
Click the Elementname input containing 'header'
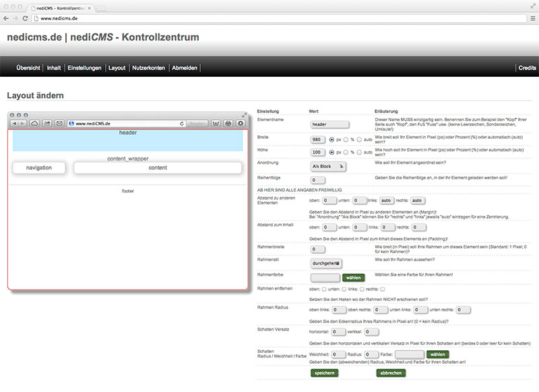[329, 125]
